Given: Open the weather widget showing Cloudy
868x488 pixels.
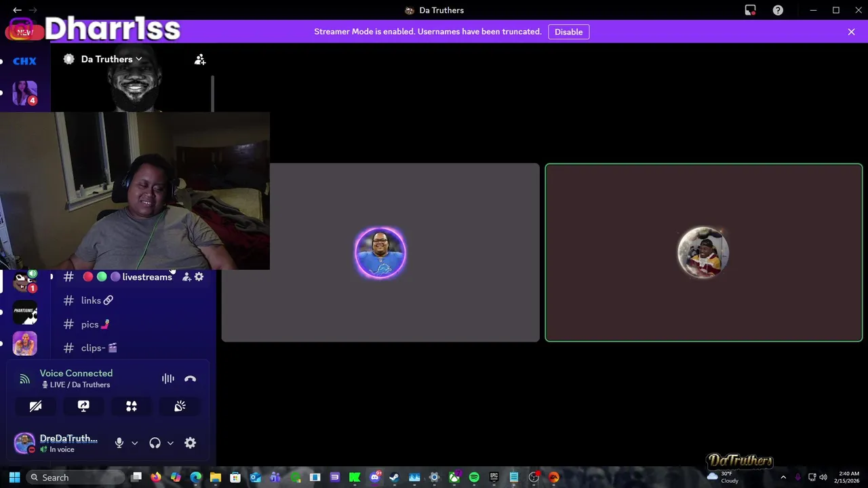Looking at the screenshot, I should pos(724,477).
